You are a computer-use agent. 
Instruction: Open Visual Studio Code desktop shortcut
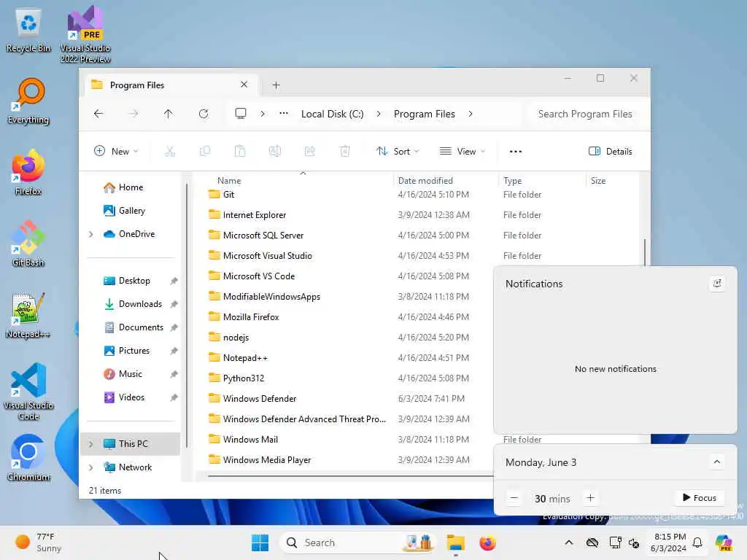[28, 392]
